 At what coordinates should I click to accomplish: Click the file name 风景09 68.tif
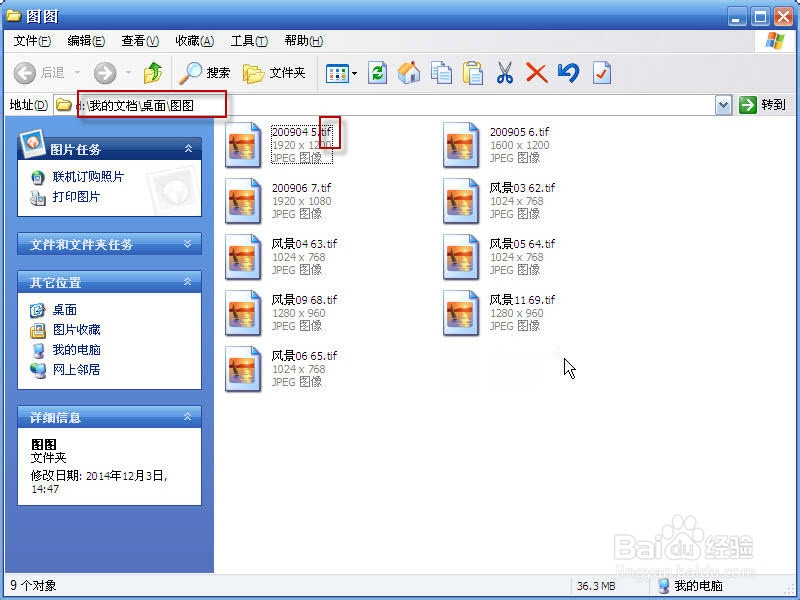(304, 299)
